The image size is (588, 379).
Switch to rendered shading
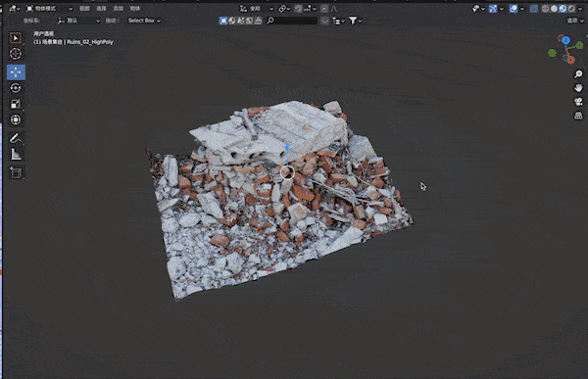pos(571,8)
